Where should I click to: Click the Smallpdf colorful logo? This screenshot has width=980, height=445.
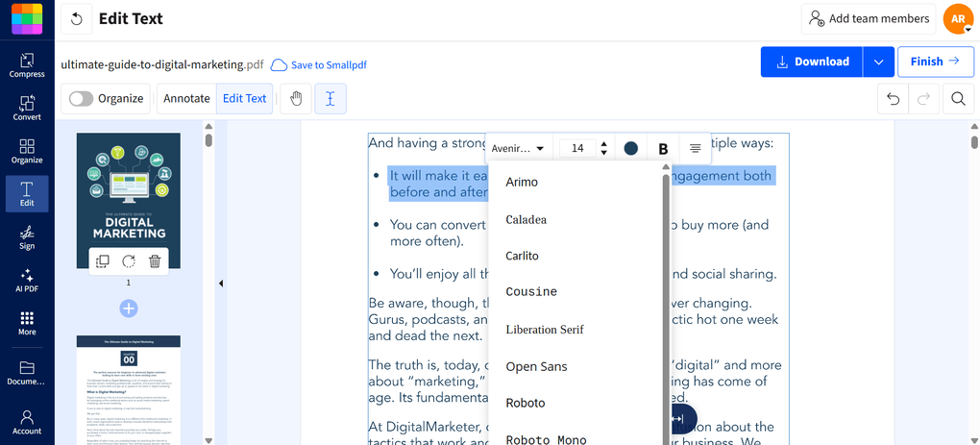(x=27, y=19)
